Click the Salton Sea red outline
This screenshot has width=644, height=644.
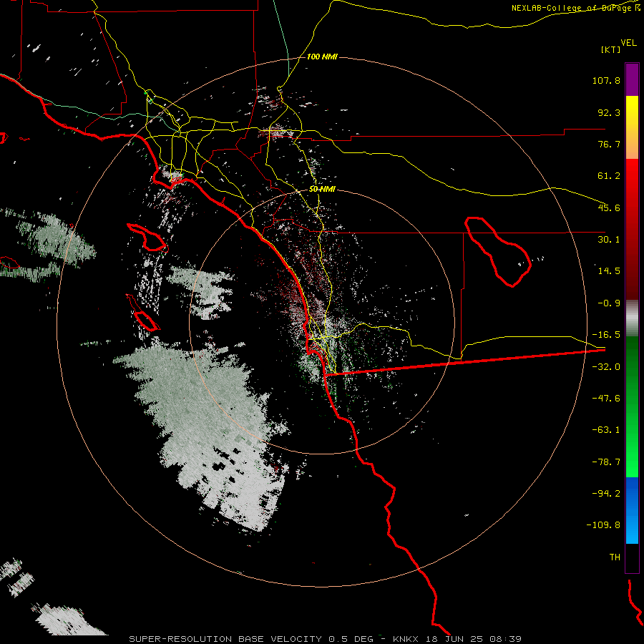tap(498, 251)
